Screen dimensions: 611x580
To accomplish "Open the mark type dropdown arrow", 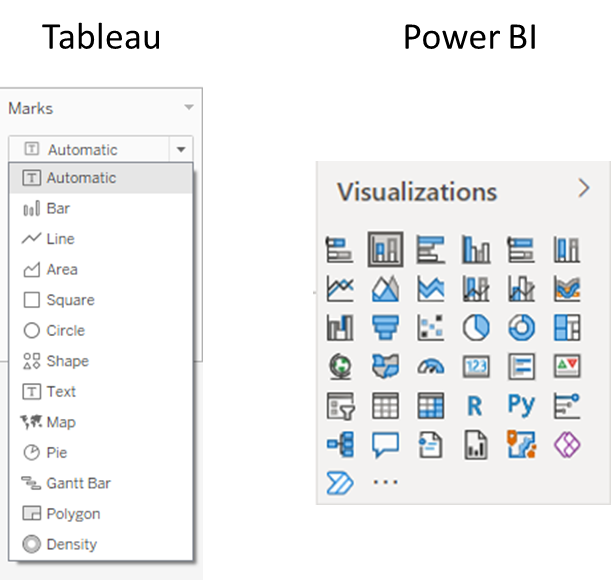I will [181, 149].
